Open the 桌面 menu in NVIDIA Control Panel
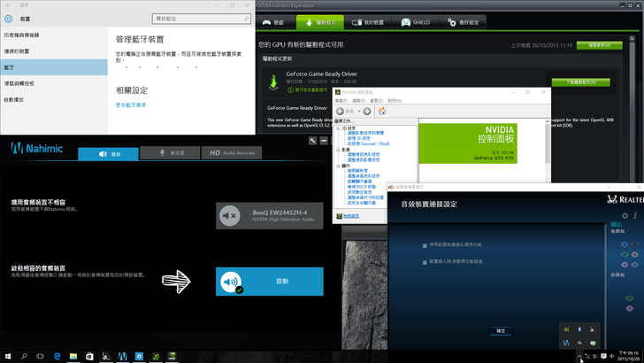 click(x=376, y=101)
